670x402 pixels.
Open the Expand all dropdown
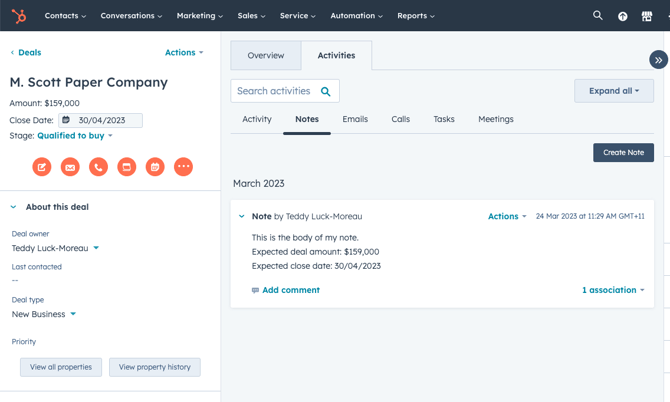613,91
